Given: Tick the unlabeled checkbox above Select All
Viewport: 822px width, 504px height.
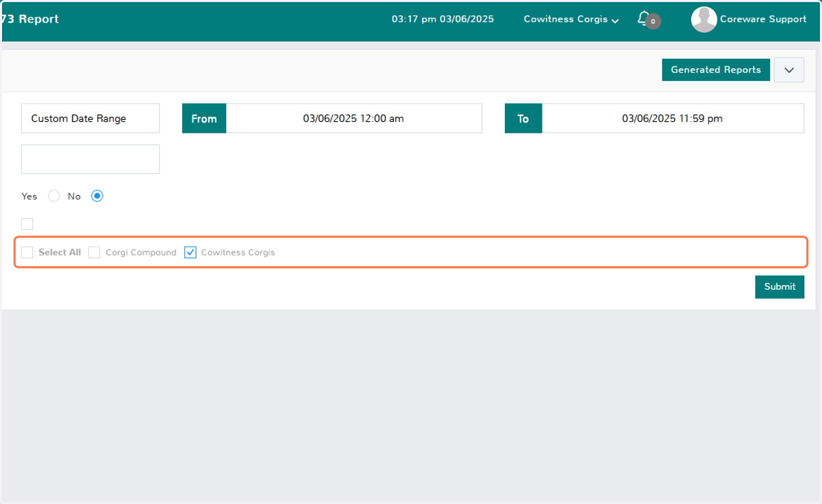Looking at the screenshot, I should pos(27,224).
